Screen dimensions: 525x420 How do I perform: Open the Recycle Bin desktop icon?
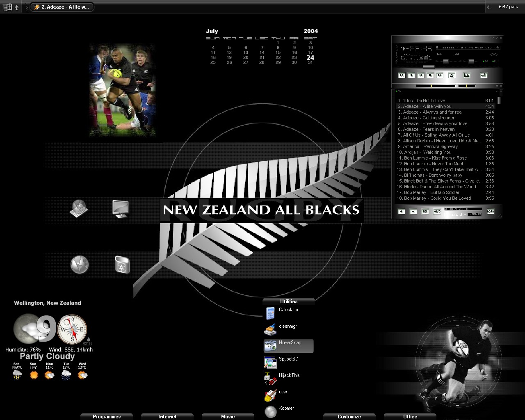pos(122,265)
